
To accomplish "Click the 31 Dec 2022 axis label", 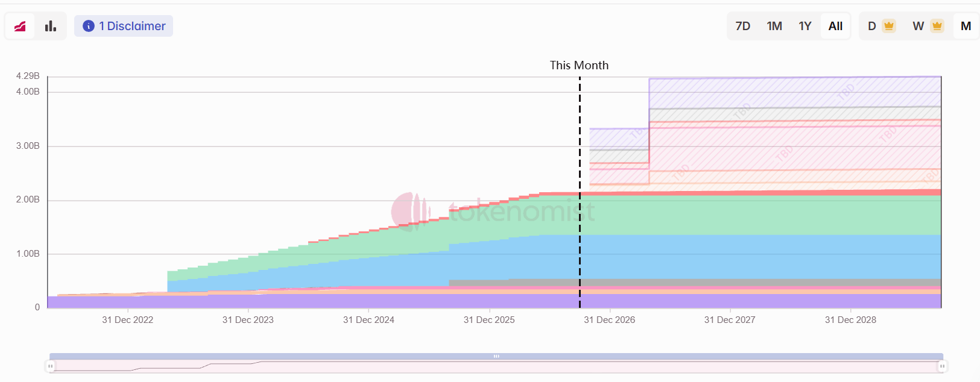I will coord(127,320).
